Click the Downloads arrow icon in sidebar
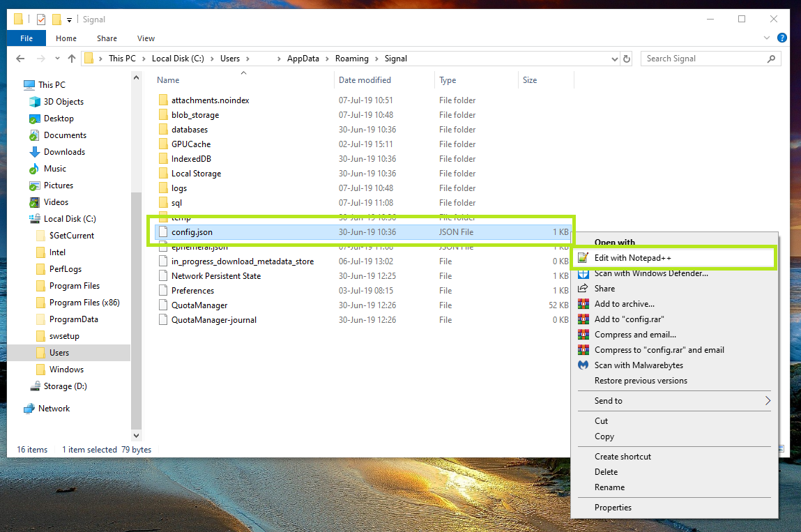Viewport: 801px width, 532px height. [x=35, y=152]
